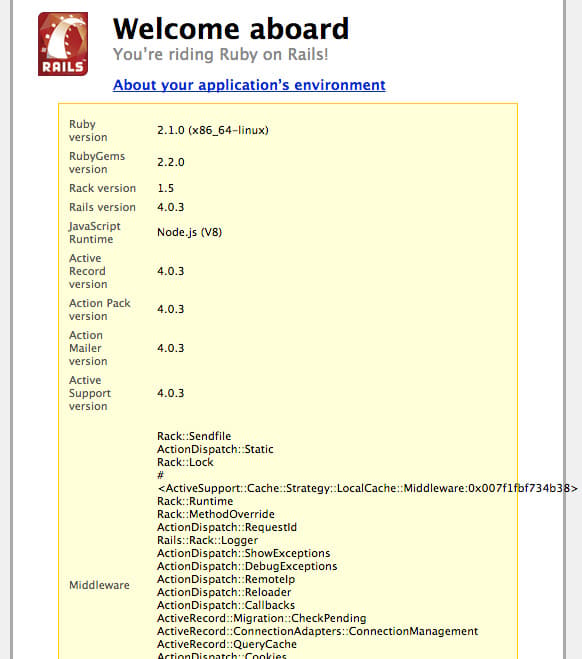This screenshot has height=659, width=582.
Task: Select the Rails::Rack::Logger entry
Action: point(208,540)
